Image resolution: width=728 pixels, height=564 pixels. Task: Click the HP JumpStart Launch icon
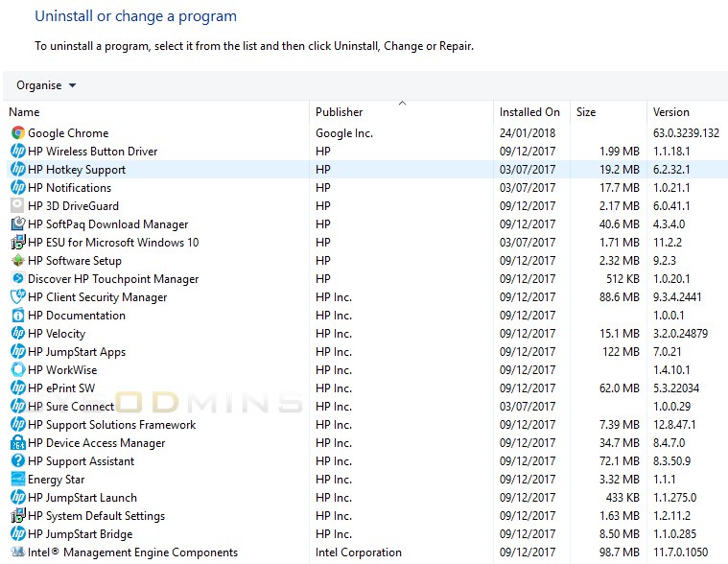(17, 497)
